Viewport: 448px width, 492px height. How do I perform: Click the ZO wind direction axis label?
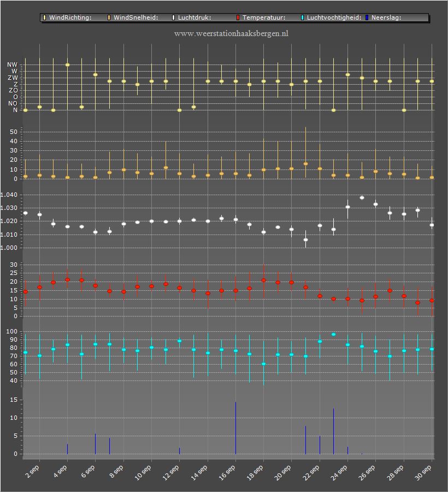point(13,90)
